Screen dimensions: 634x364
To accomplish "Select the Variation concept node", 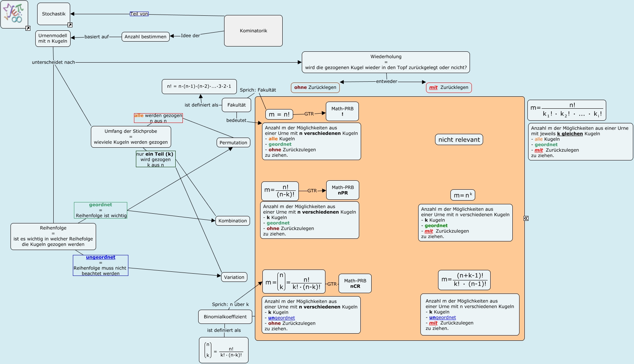I will 234,277.
